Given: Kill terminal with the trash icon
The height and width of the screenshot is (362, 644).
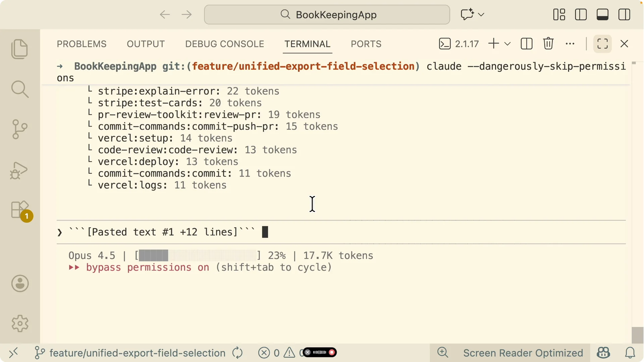Looking at the screenshot, I should pyautogui.click(x=548, y=44).
